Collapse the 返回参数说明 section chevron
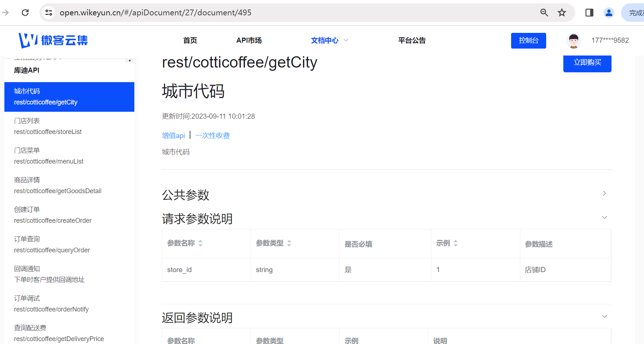Viewport: 644px width, 344px height. [x=604, y=316]
